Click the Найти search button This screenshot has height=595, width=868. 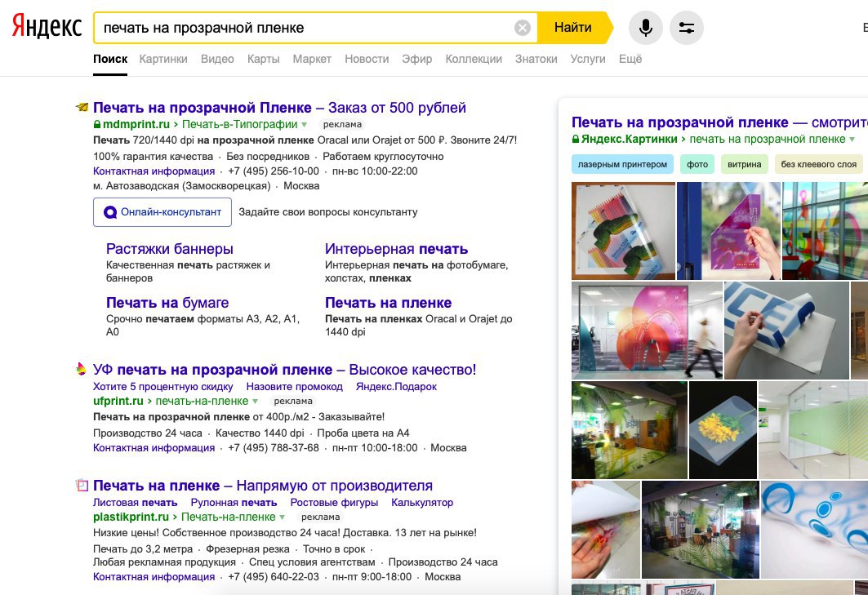click(573, 28)
